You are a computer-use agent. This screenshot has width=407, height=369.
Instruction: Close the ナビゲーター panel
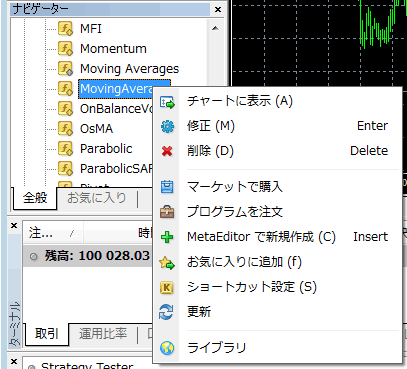pos(218,9)
